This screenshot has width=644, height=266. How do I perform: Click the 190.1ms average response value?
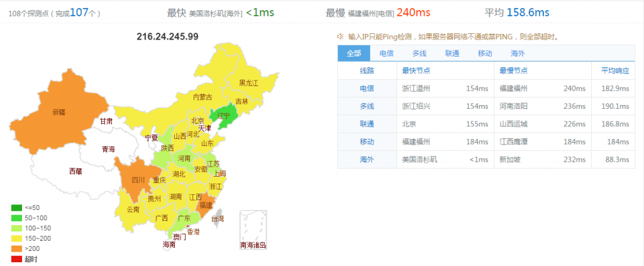pos(616,106)
